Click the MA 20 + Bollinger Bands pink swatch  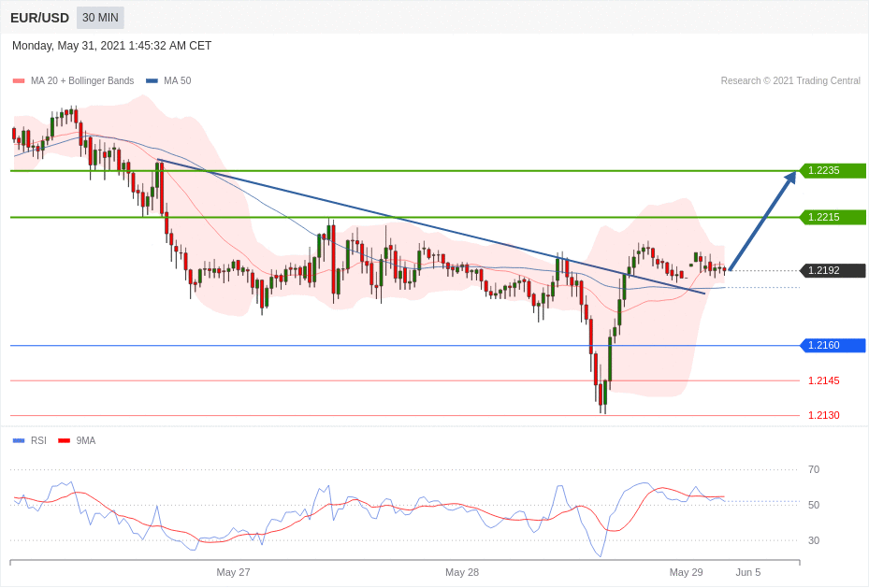(19, 81)
